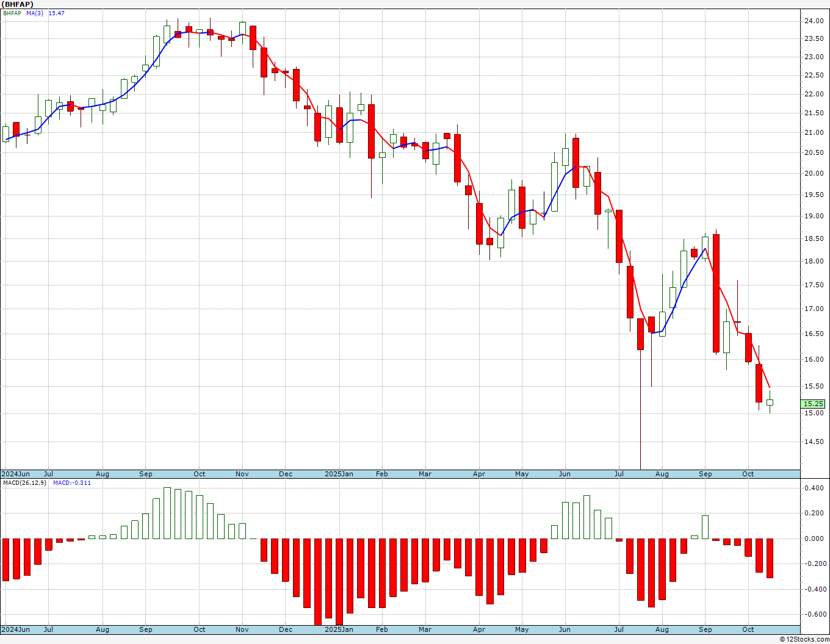The height and width of the screenshot is (644, 830).
Task: Select the 15.47 moving average value
Action: (57, 13)
